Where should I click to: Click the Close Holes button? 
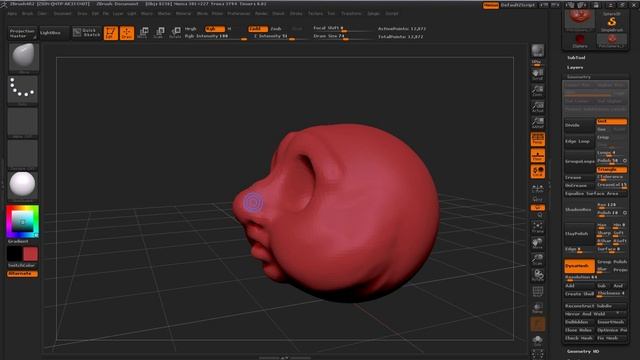click(579, 330)
